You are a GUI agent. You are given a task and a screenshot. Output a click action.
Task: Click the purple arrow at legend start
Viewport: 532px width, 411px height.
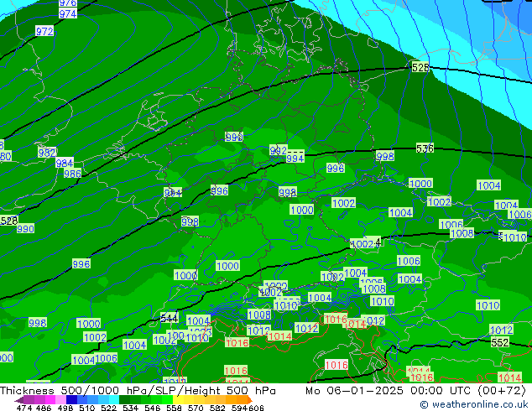19,400
